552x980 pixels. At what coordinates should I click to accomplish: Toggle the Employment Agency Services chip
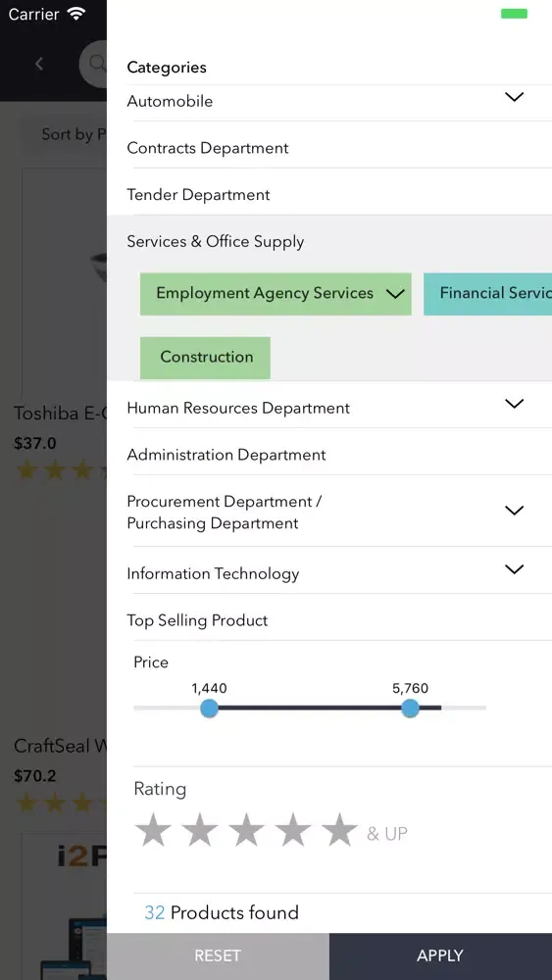click(x=276, y=294)
